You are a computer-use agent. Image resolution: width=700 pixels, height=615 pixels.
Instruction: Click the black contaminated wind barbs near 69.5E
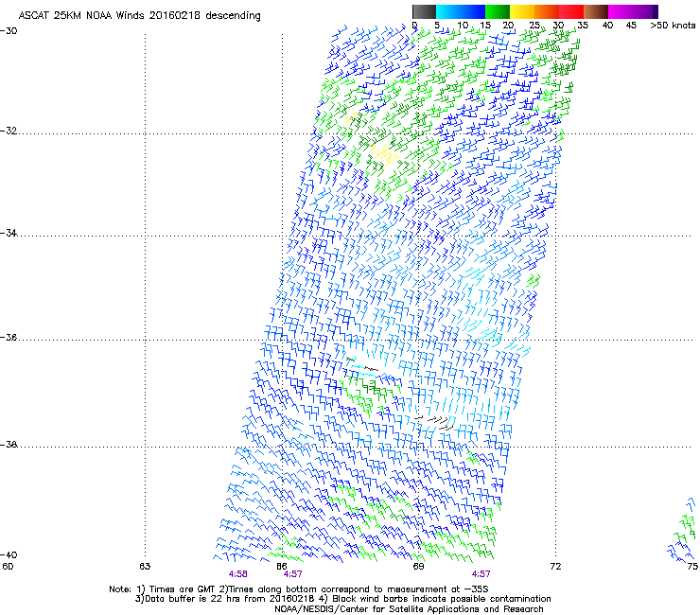point(435,422)
